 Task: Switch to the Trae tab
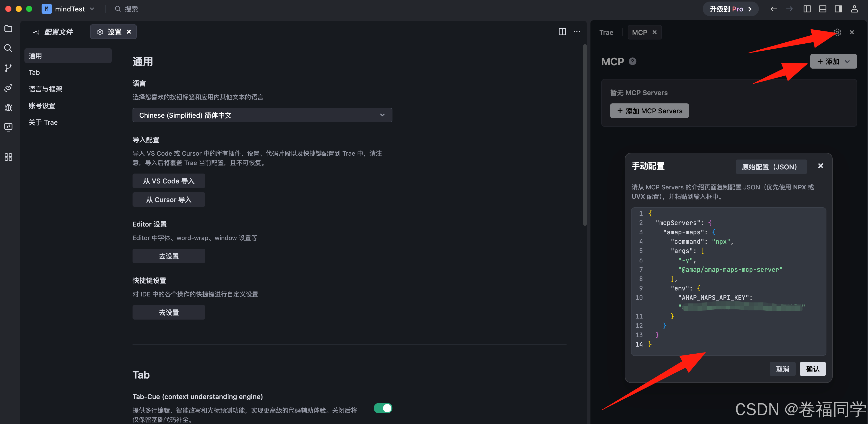(606, 32)
